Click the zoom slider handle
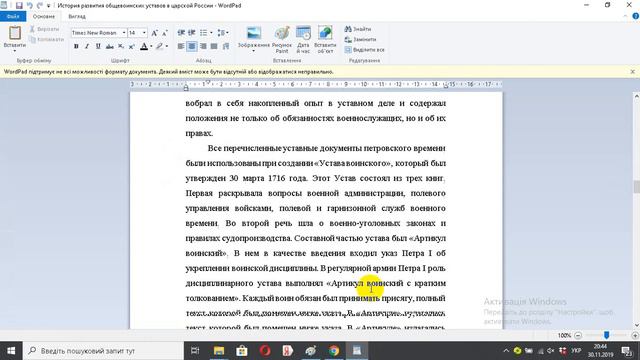 [607, 335]
